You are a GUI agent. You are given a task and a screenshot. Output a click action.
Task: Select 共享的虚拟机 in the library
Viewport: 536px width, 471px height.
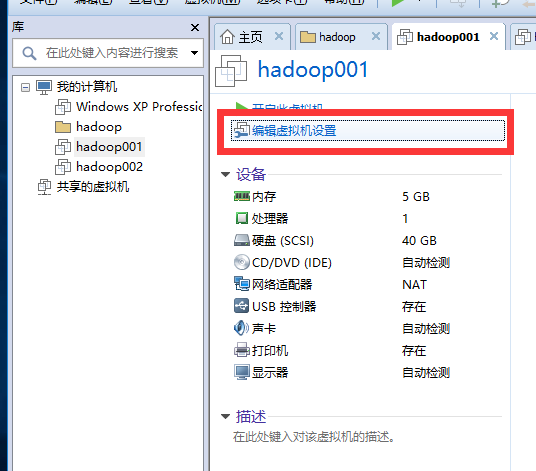(x=93, y=187)
